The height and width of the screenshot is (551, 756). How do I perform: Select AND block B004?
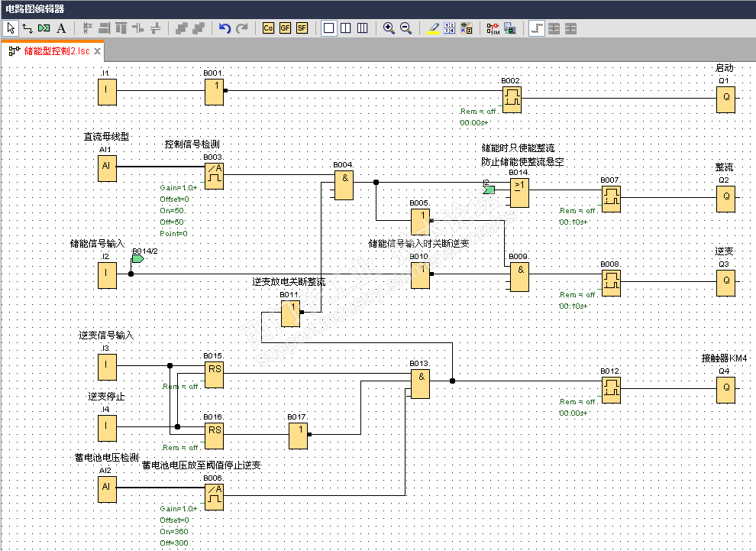[x=344, y=186]
